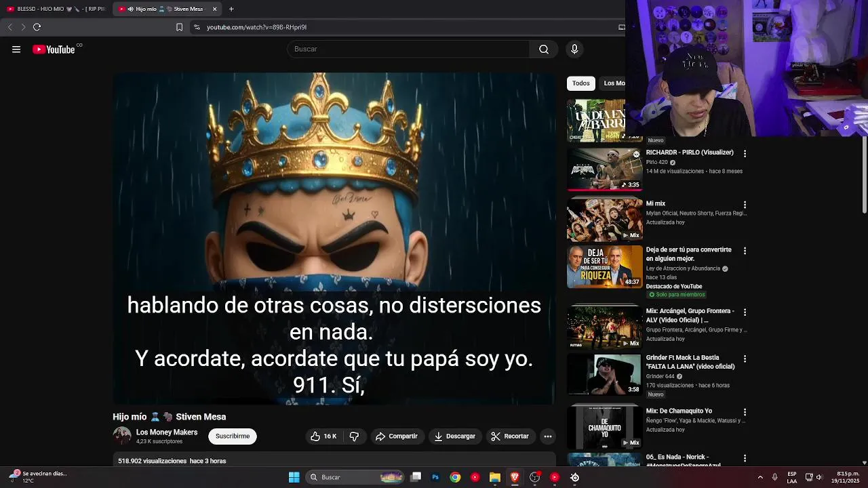868x488 pixels.
Task: Select the Todos filter chip
Action: pos(581,83)
